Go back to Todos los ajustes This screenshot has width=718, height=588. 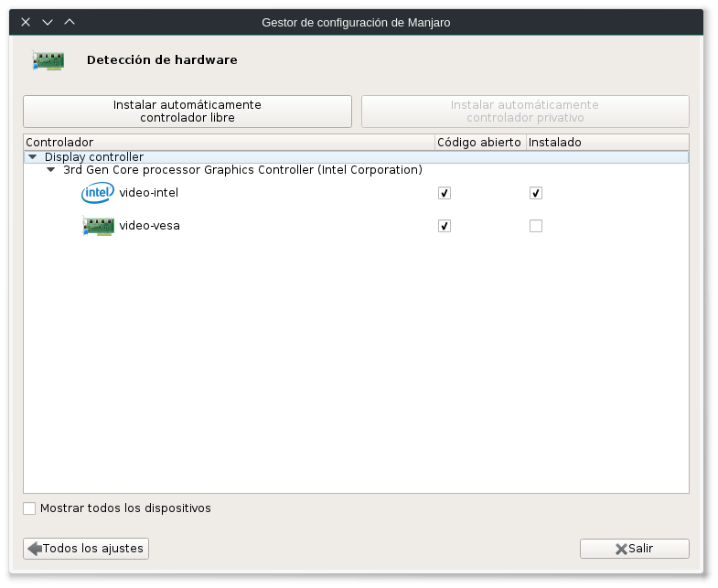tap(86, 549)
